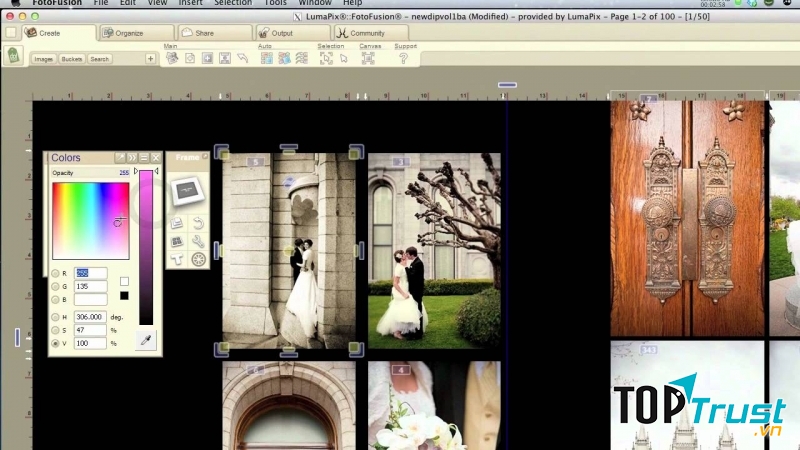Click the plus add button beside Search
Viewport: 800px width, 450px height.
coord(150,59)
